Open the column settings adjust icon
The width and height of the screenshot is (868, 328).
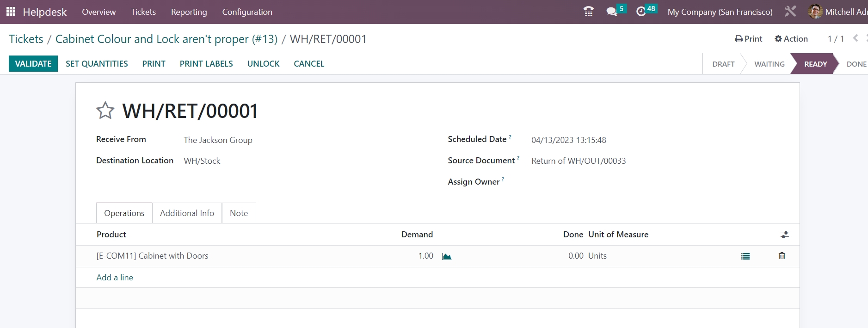click(784, 235)
